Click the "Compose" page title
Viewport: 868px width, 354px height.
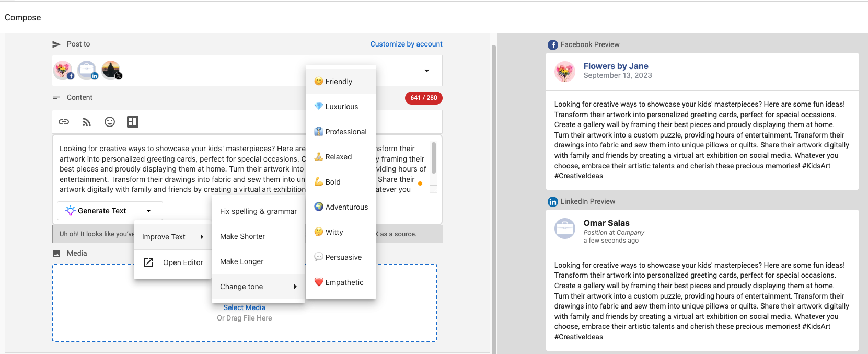[23, 18]
